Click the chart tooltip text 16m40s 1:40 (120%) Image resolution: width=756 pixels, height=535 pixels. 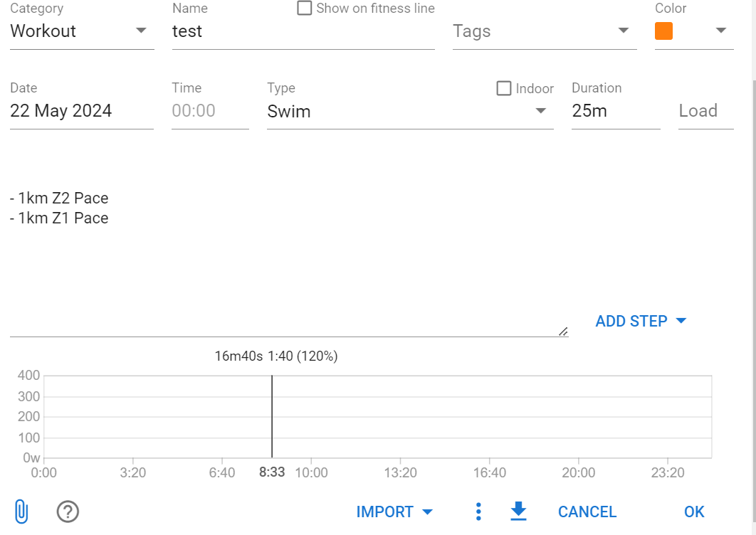(275, 356)
